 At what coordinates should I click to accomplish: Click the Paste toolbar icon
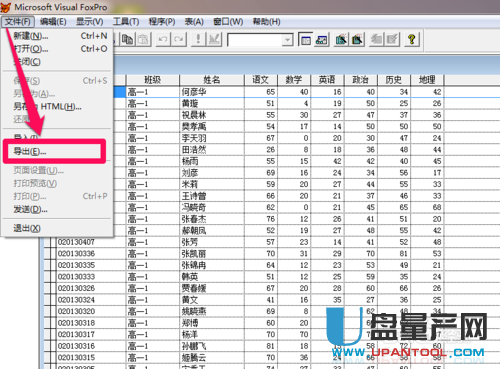(143, 40)
